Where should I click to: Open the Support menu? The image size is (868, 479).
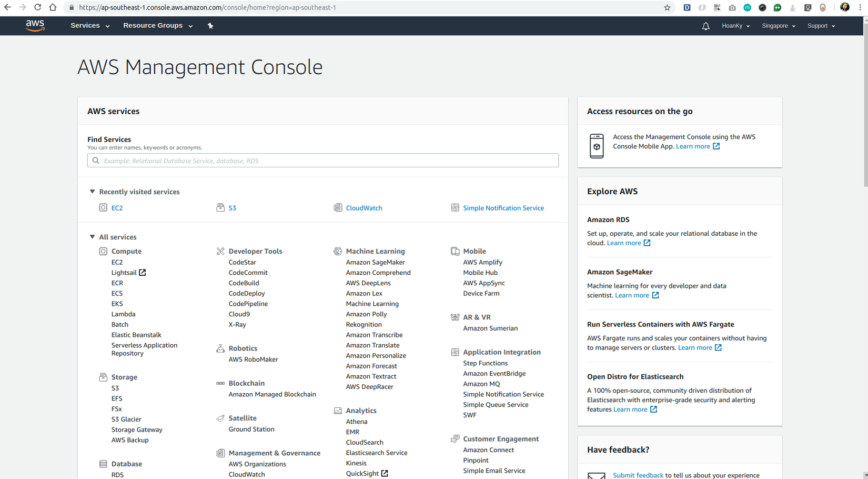[821, 26]
